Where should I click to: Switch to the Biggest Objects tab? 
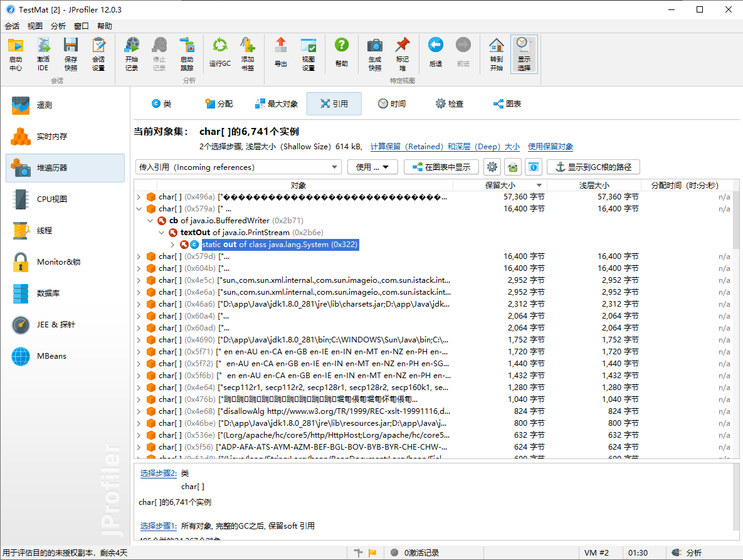pyautogui.click(x=277, y=103)
